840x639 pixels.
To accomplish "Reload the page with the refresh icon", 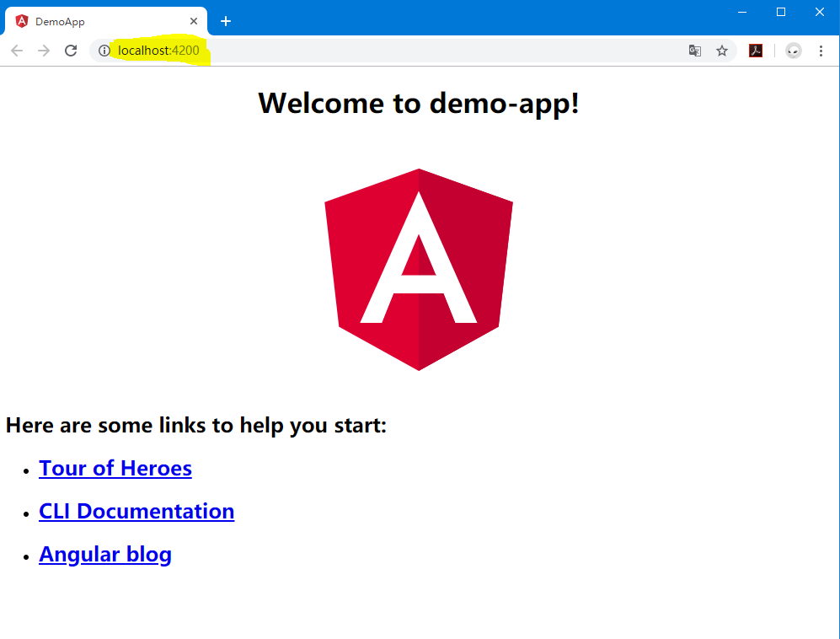I will click(x=71, y=51).
